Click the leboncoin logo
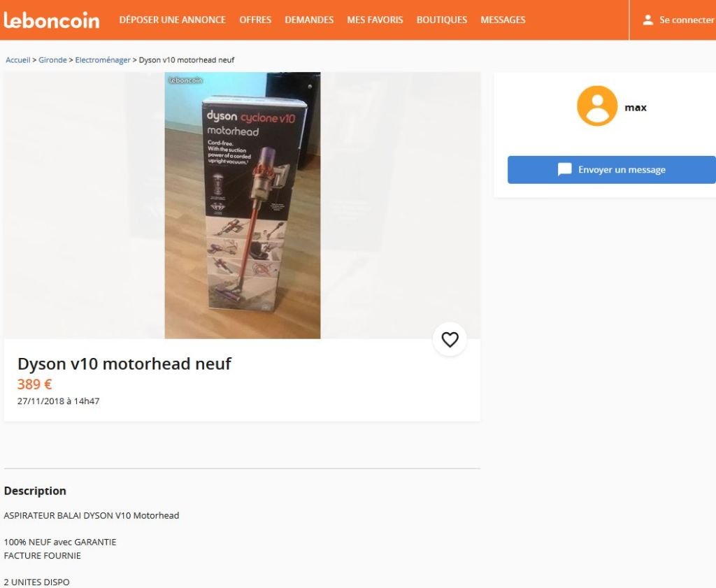 coord(51,20)
